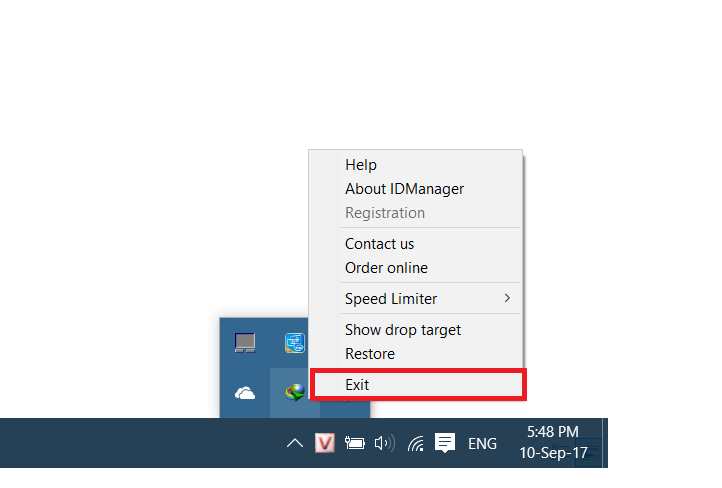
Task: Choose Contact us menu entry
Action: tap(379, 244)
